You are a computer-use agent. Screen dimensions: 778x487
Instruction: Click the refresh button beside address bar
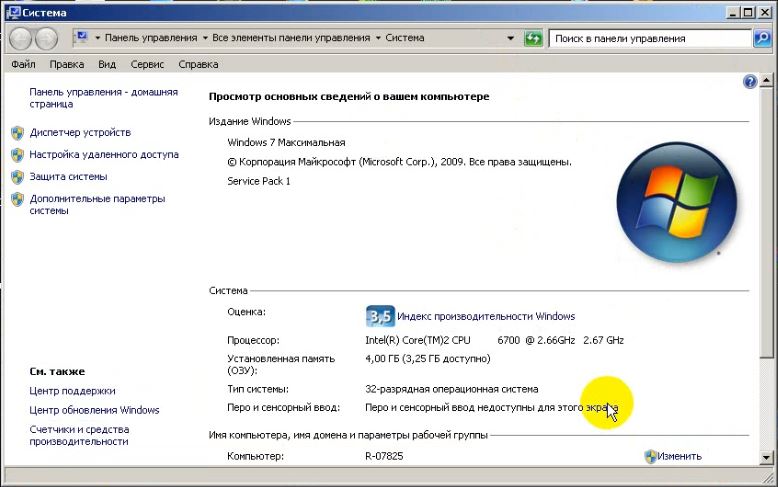point(534,38)
